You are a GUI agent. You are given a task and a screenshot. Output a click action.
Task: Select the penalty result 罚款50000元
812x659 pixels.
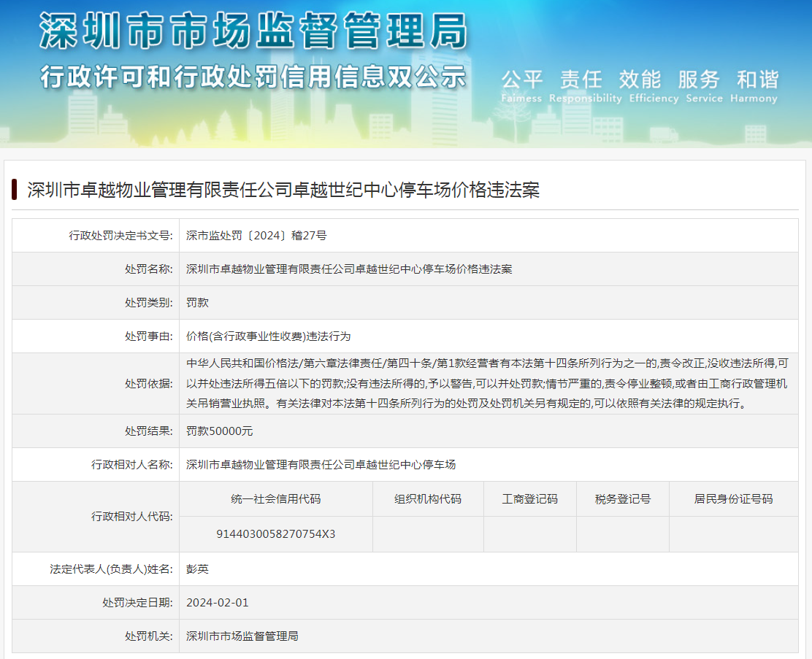pyautogui.click(x=221, y=431)
